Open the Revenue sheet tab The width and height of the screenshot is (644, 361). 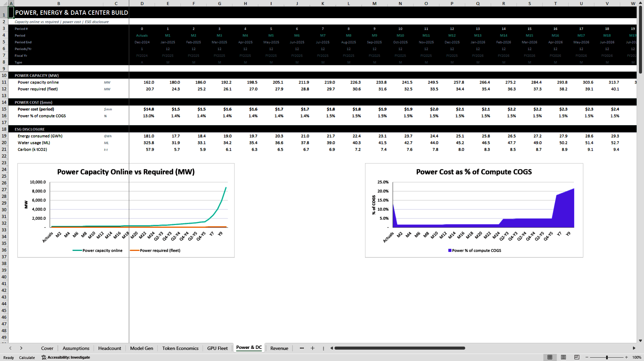(279, 348)
